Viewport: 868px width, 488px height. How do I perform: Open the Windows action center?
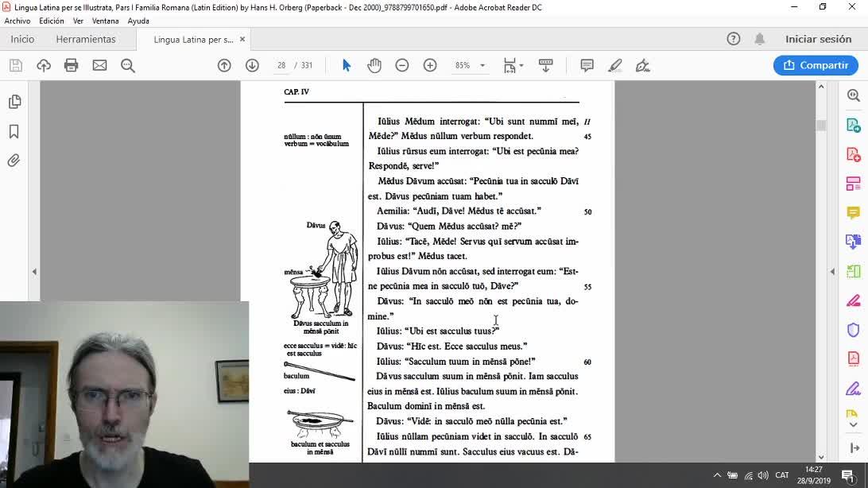(x=847, y=475)
